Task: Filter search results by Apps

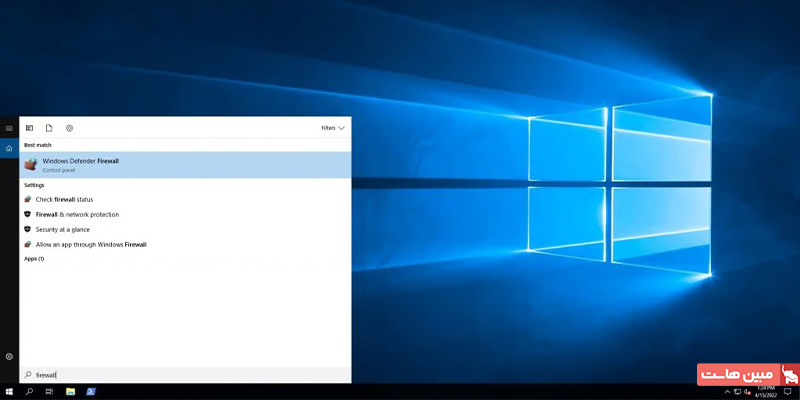Action: pos(30,128)
